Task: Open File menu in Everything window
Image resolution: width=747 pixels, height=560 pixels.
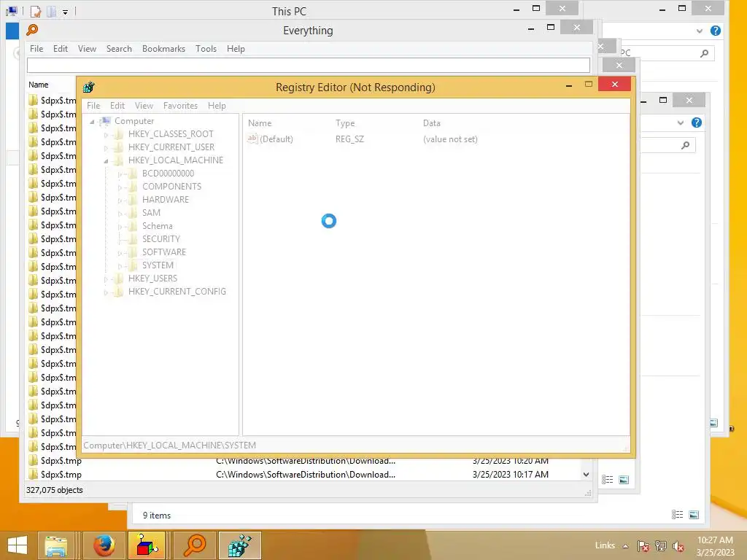Action: pyautogui.click(x=36, y=49)
